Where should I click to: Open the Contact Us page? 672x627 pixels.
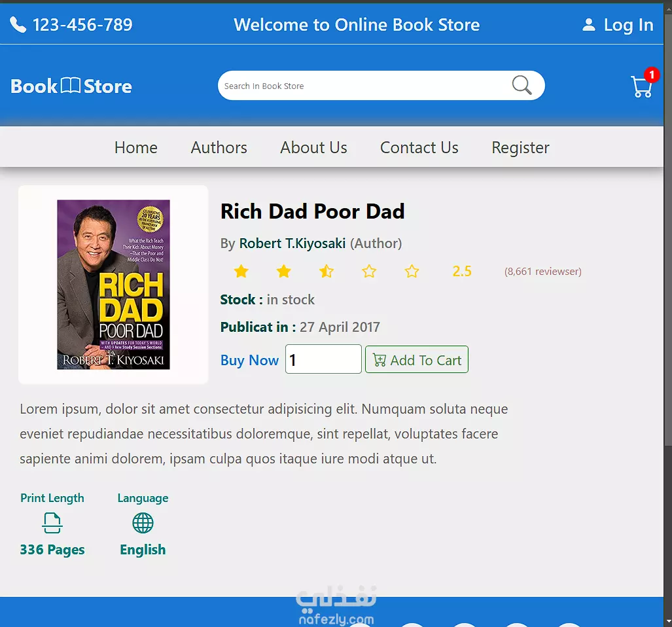[x=419, y=147]
